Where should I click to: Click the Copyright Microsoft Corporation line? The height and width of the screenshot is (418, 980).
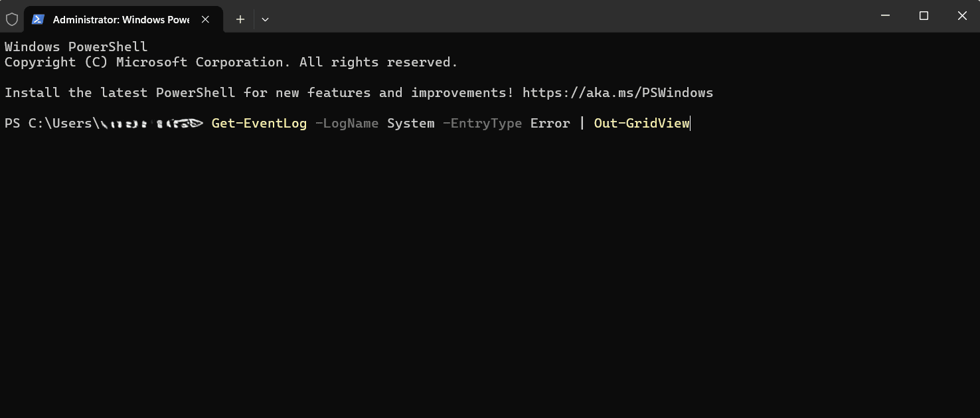click(231, 62)
